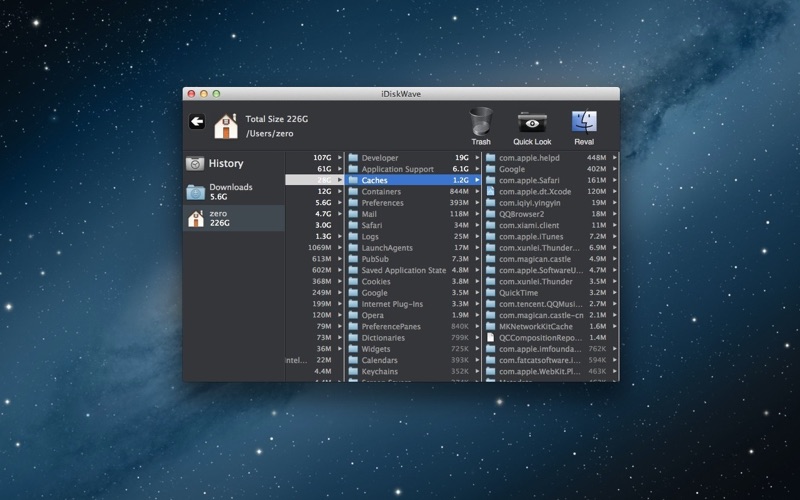
Task: Open Downloads 5.6G in sidebar
Action: pos(234,192)
